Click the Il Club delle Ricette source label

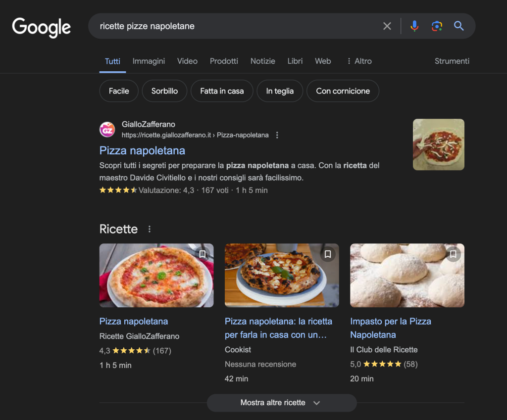pyautogui.click(x=384, y=350)
